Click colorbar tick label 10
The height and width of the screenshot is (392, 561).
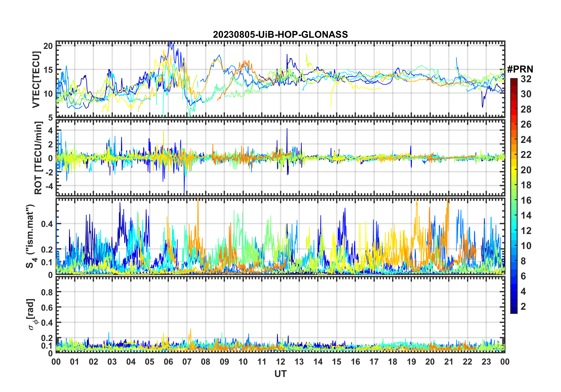(526, 246)
